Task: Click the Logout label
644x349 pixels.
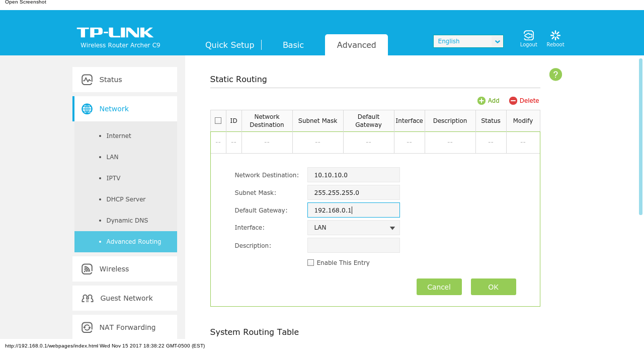Action: [x=529, y=45]
